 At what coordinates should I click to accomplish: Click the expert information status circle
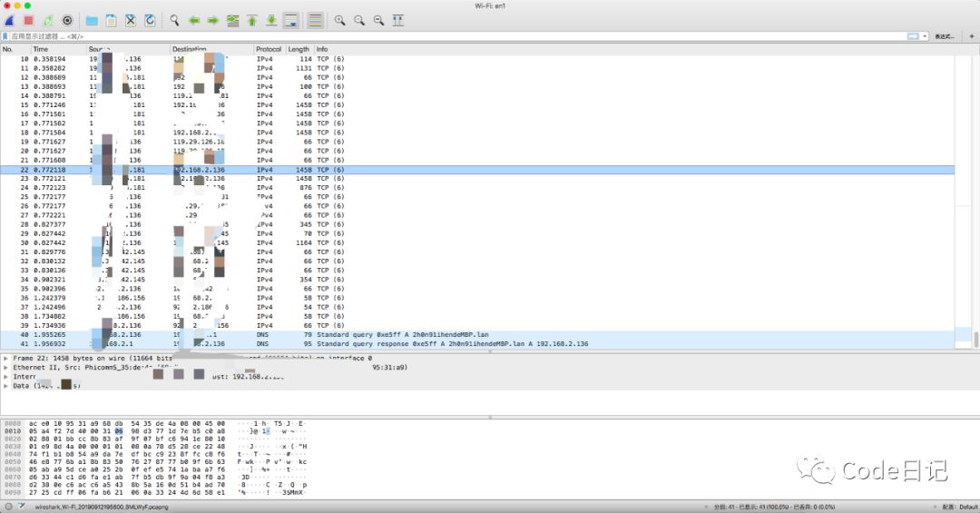point(9,507)
